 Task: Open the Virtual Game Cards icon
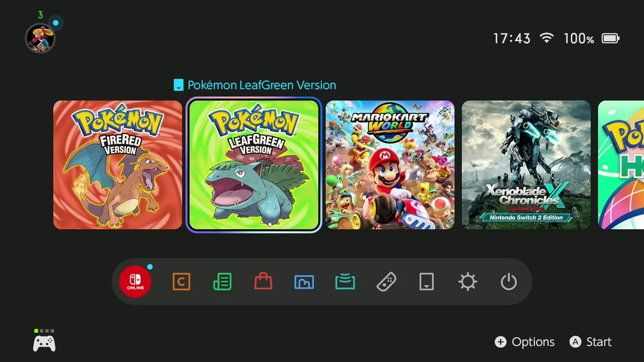pos(427,282)
